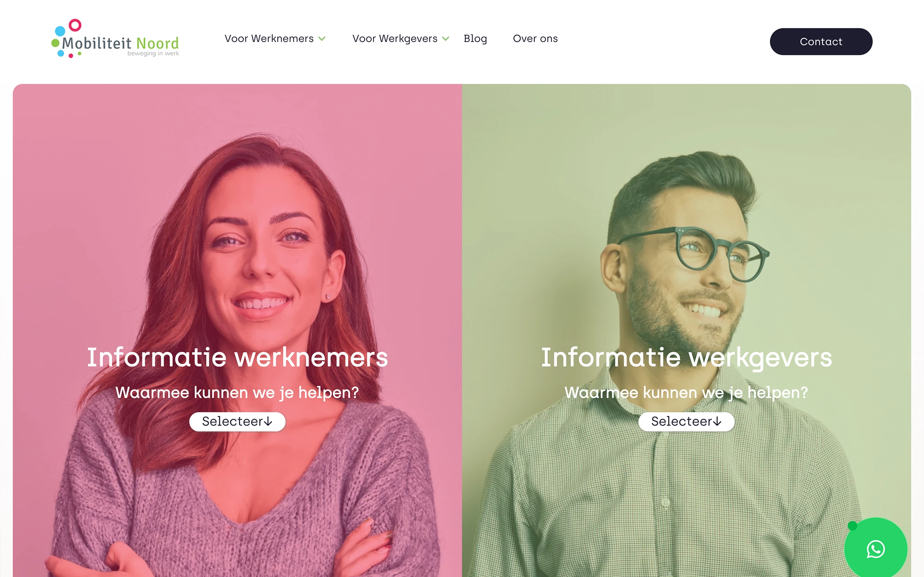The image size is (924, 577).
Task: Go to the Blog page
Action: tap(475, 39)
